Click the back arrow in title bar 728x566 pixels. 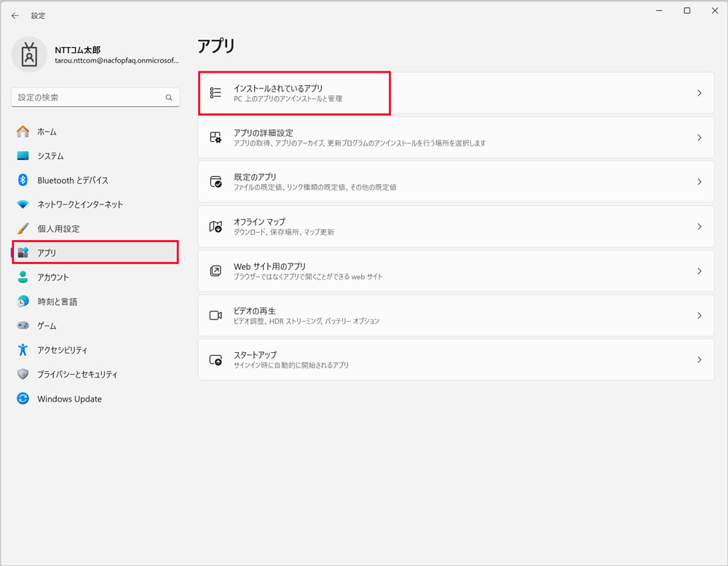[15, 15]
